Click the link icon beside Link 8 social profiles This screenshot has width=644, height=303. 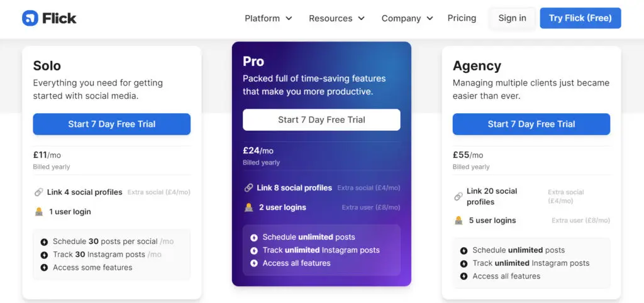pyautogui.click(x=248, y=188)
